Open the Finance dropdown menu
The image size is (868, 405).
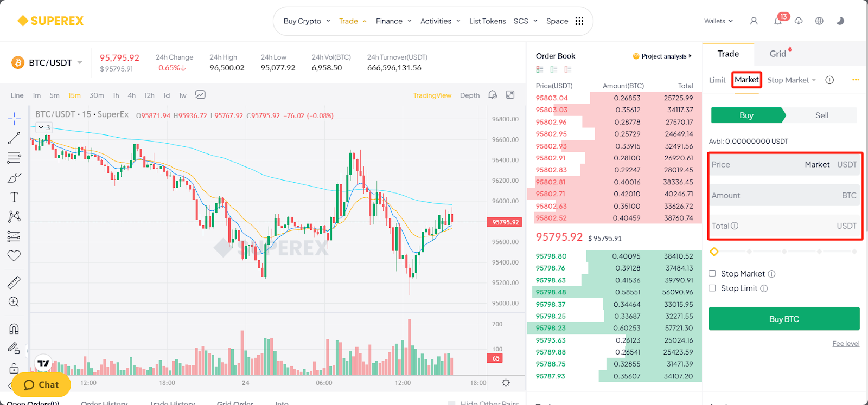coord(394,21)
